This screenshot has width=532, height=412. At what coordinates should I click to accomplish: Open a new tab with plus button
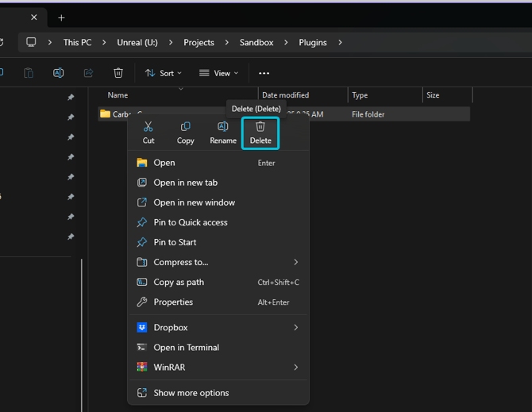click(61, 18)
